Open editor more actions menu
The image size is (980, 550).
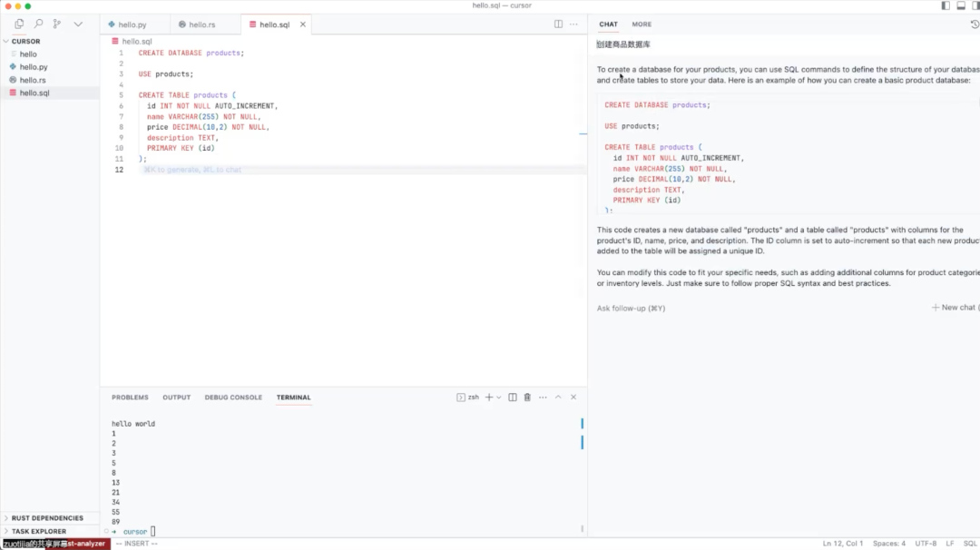coord(573,24)
